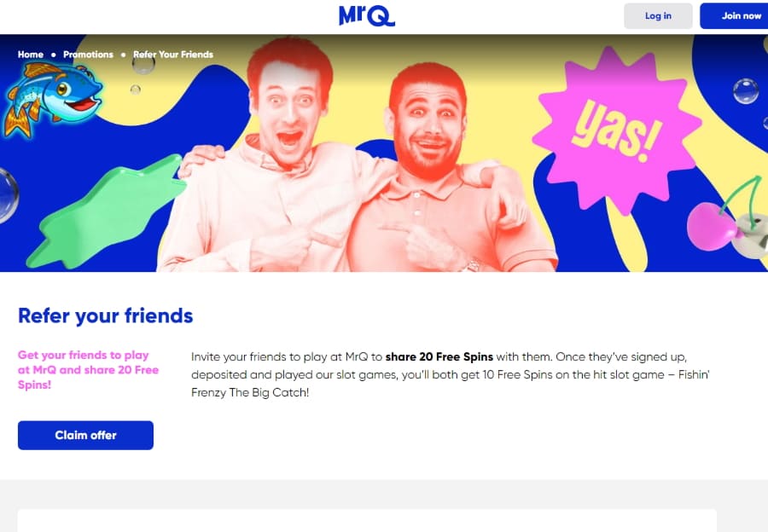Image resolution: width=768 pixels, height=532 pixels.
Task: Go to the Home breadcrumb link
Action: [x=31, y=55]
